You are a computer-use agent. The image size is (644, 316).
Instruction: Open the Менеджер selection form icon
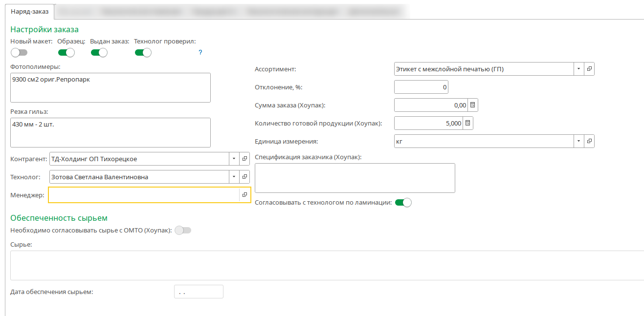[245, 195]
